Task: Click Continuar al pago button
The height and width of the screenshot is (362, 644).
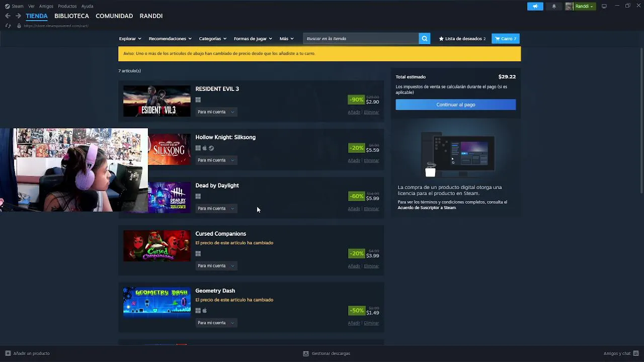Action: 455,105
